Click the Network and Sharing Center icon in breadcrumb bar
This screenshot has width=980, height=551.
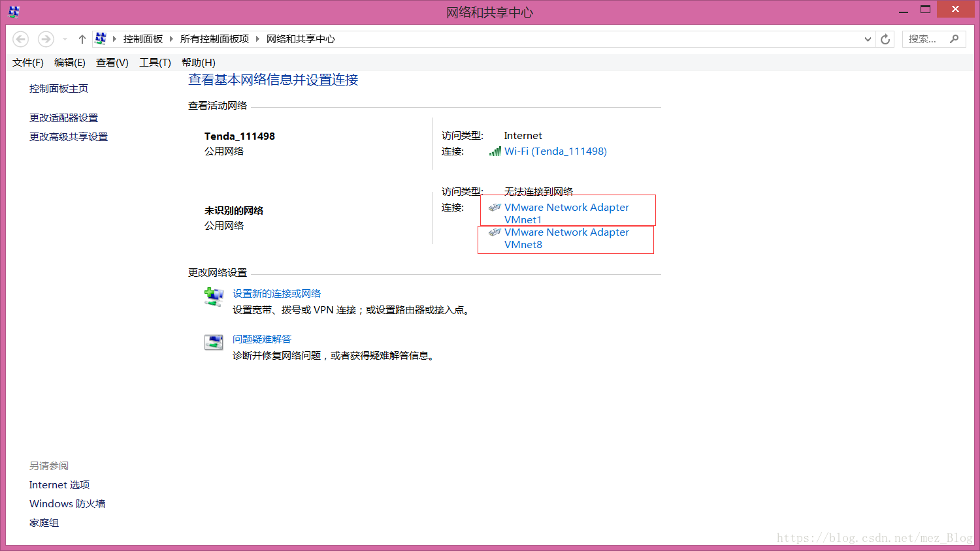point(101,39)
